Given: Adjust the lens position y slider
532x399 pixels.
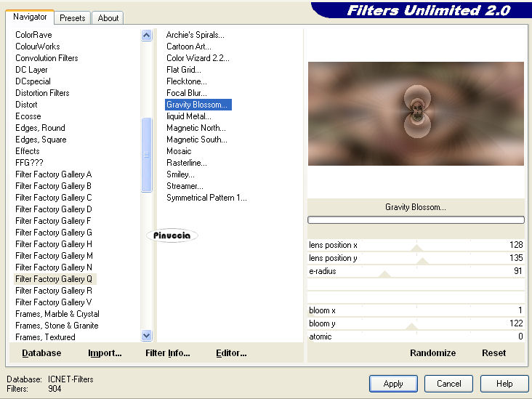Looking at the screenshot, I should pos(416,258).
